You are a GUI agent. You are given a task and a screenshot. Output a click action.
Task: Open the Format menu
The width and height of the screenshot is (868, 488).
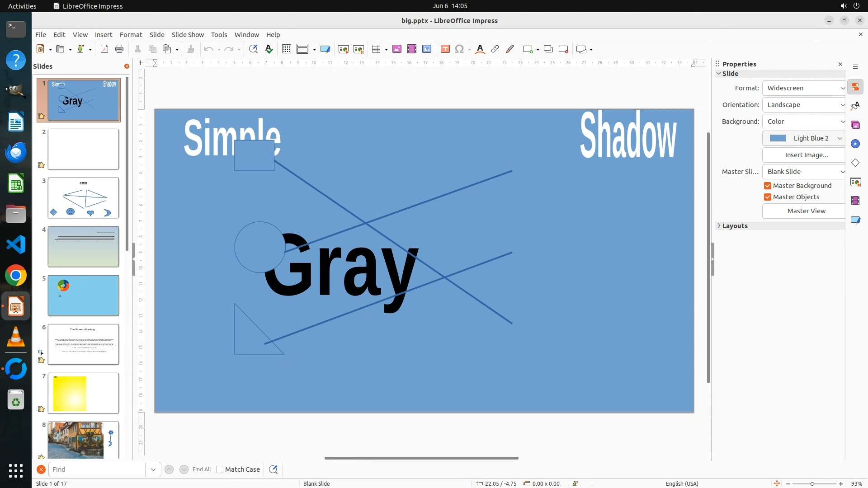pos(131,35)
